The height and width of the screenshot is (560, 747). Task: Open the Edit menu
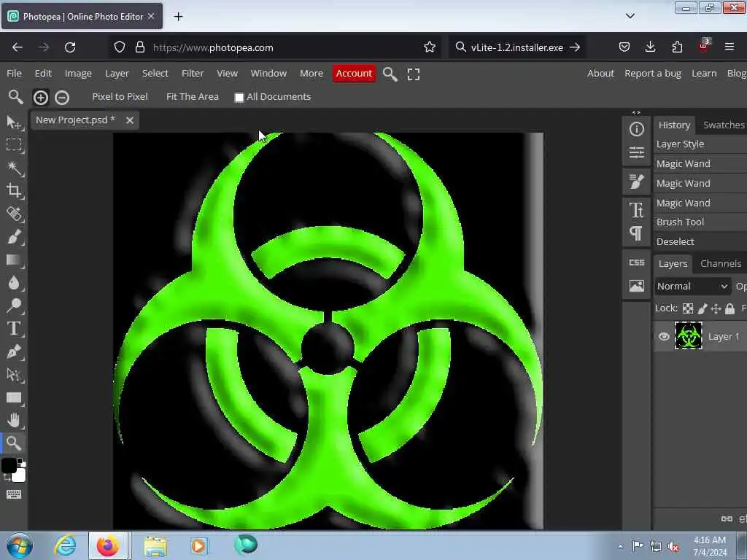point(43,74)
